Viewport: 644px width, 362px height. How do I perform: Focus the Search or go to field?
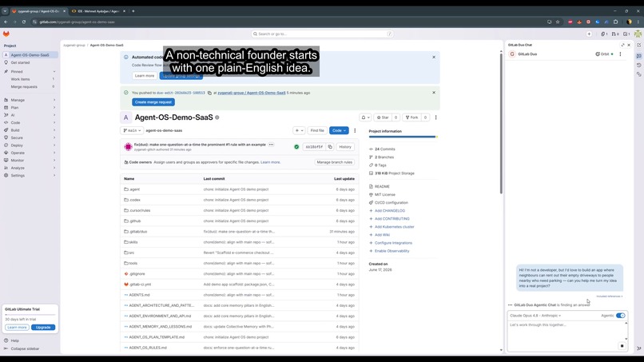[x=323, y=34]
